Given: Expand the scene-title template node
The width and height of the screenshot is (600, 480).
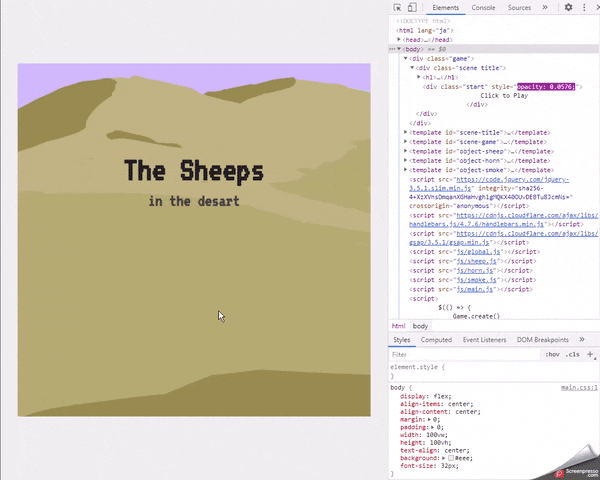Looking at the screenshot, I should [405, 132].
